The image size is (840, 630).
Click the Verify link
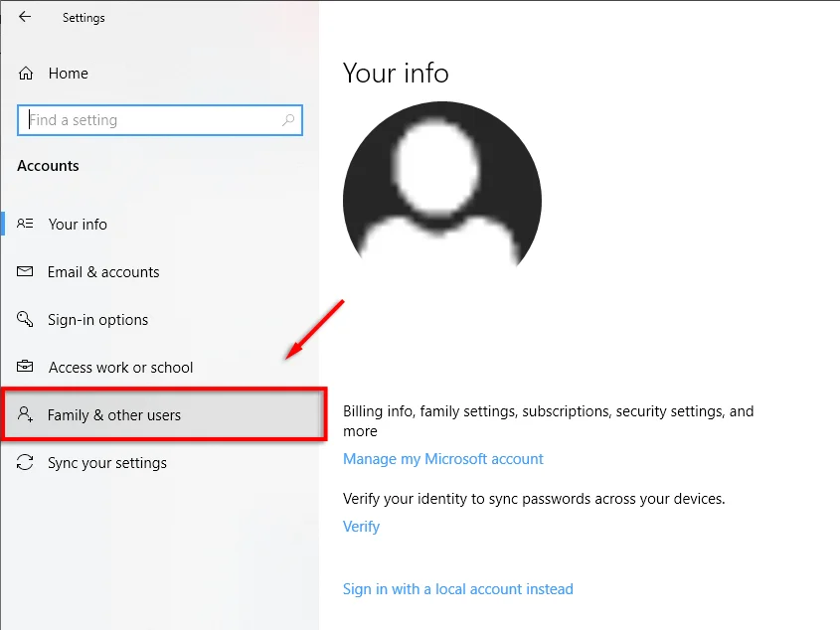coord(361,527)
